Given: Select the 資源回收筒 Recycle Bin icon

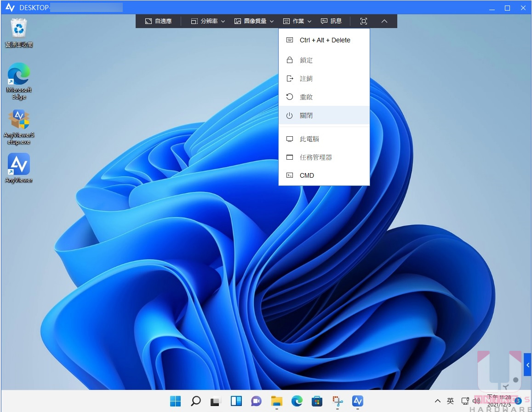Looking at the screenshot, I should click(x=19, y=33).
